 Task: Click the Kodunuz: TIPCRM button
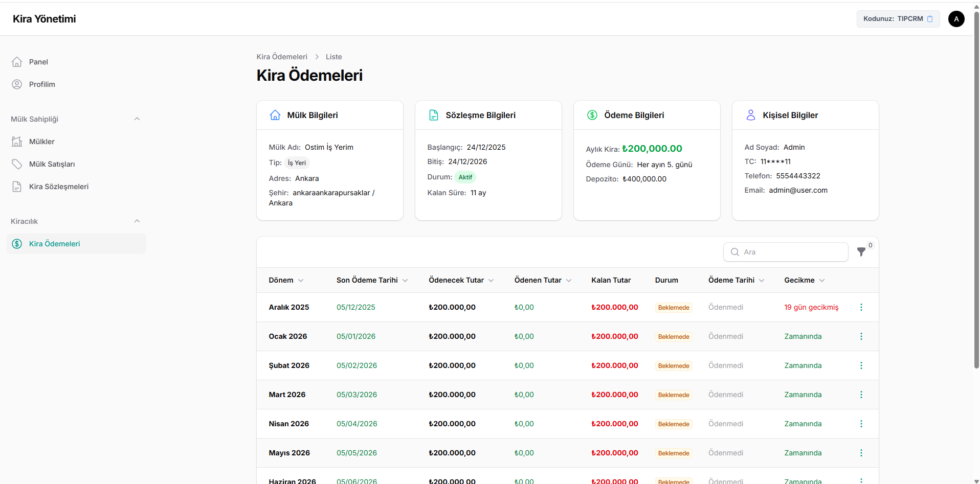tap(893, 19)
